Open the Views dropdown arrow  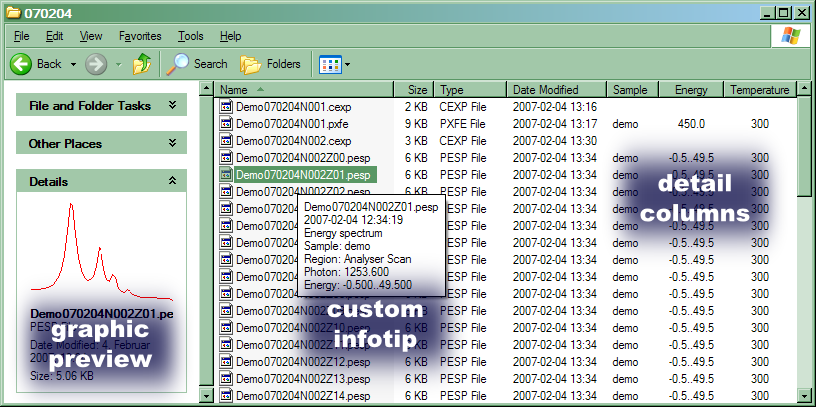(347, 65)
